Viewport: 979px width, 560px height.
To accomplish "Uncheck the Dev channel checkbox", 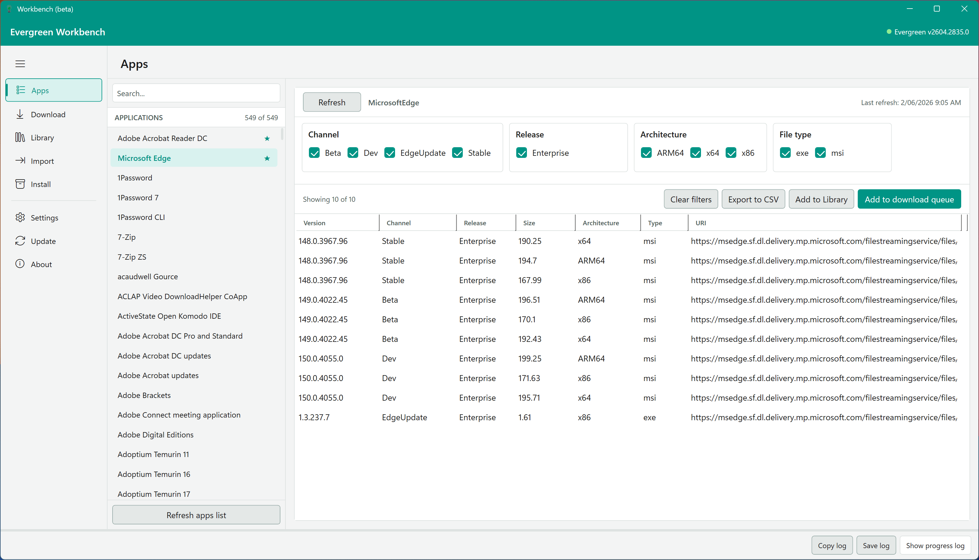I will click(353, 153).
